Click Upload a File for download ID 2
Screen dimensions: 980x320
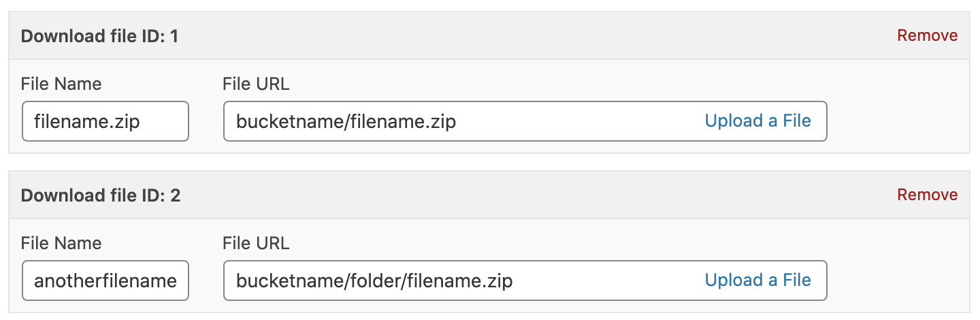point(757,281)
